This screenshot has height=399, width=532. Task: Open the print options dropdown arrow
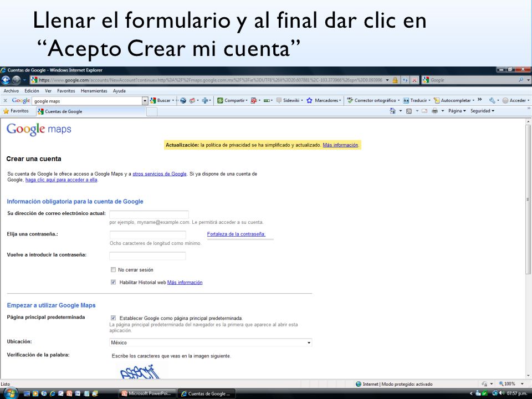pyautogui.click(x=442, y=111)
